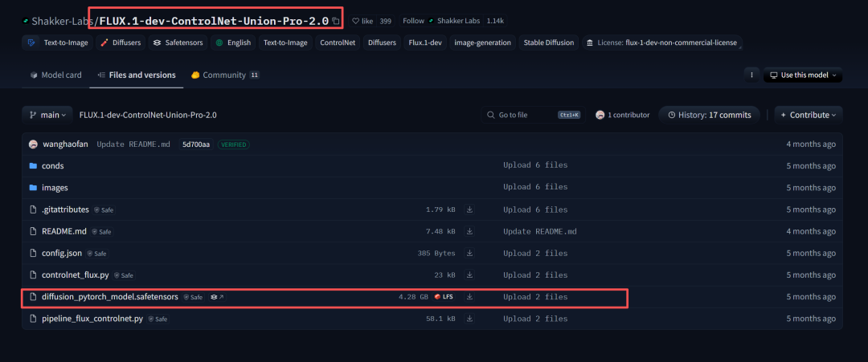
Task: Click Safe badge next to pipeline_flux_controlnet.py
Action: 158,319
